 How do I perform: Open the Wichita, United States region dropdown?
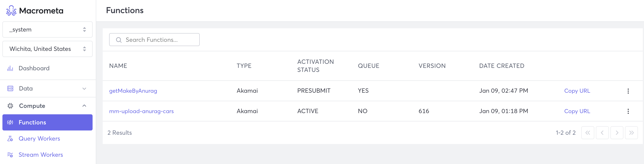pos(48,49)
